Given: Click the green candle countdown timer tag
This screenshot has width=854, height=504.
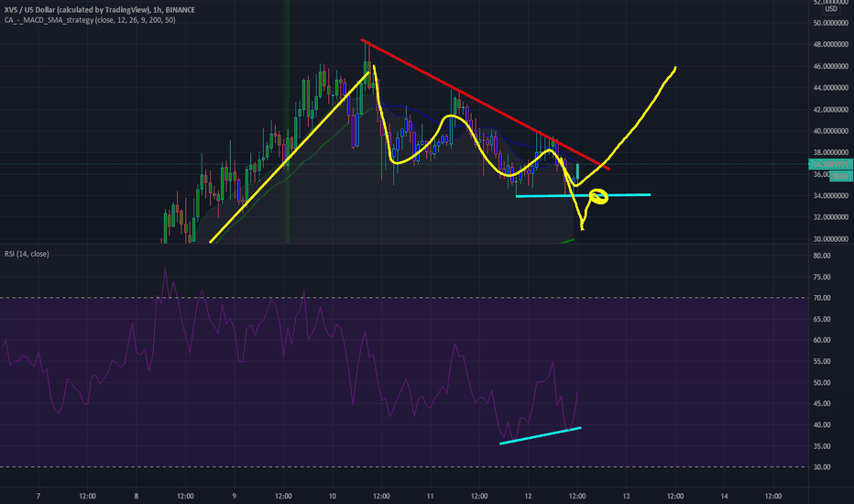Looking at the screenshot, I should pos(841,176).
